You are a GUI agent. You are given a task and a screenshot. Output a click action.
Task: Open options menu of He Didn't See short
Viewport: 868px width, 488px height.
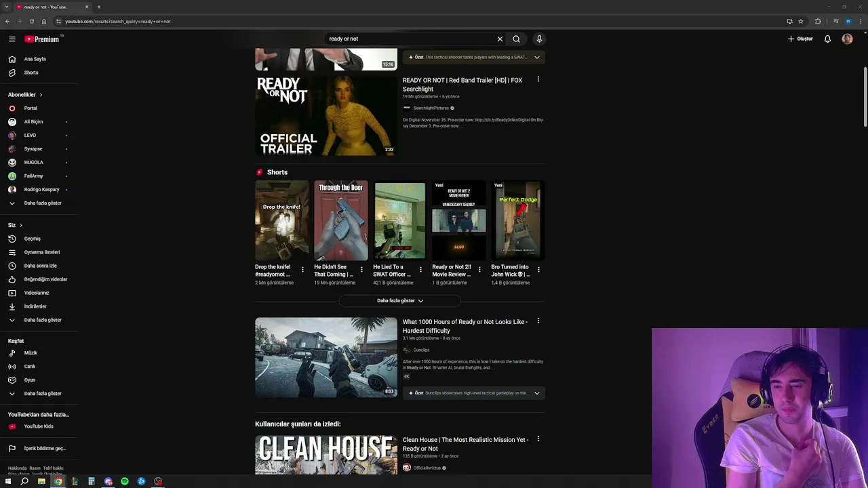coord(361,270)
